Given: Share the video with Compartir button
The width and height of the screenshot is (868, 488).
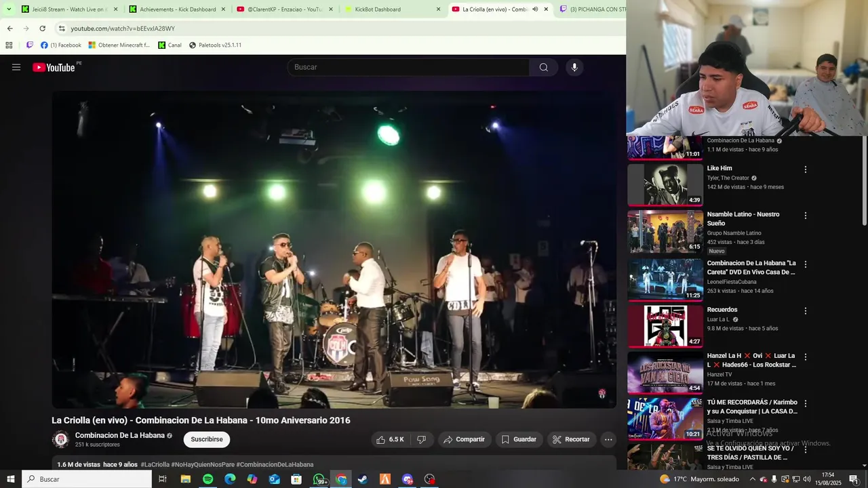Looking at the screenshot, I should point(464,439).
